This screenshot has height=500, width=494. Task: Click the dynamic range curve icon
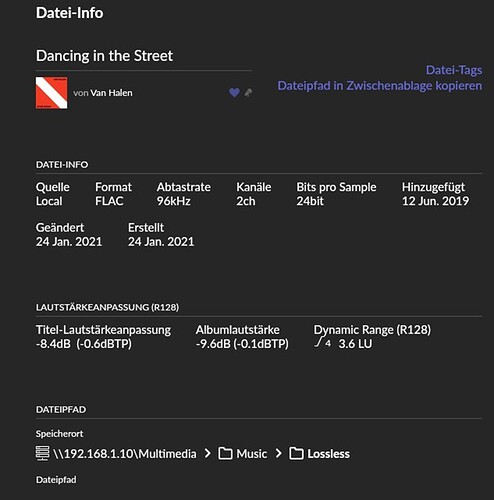click(323, 342)
